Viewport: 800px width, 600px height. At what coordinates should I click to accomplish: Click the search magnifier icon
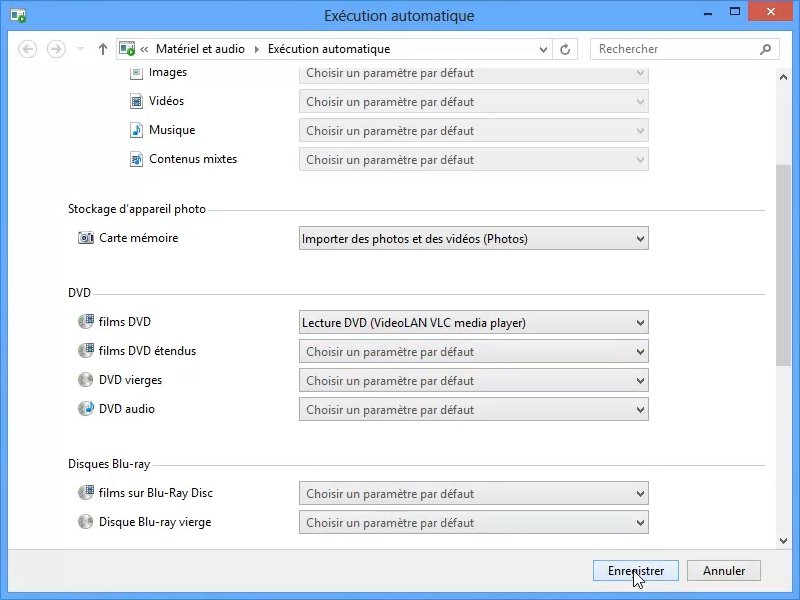click(x=766, y=49)
